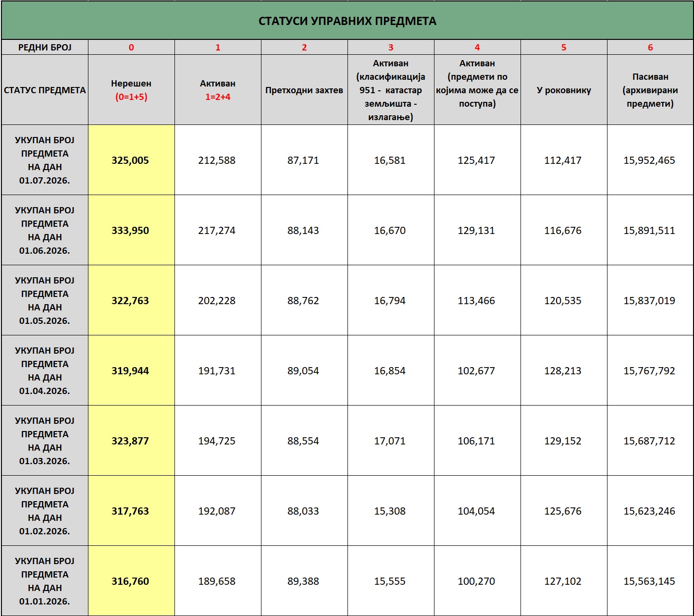Select the archived count 15,952,465
The height and width of the screenshot is (616, 694).
(x=649, y=160)
